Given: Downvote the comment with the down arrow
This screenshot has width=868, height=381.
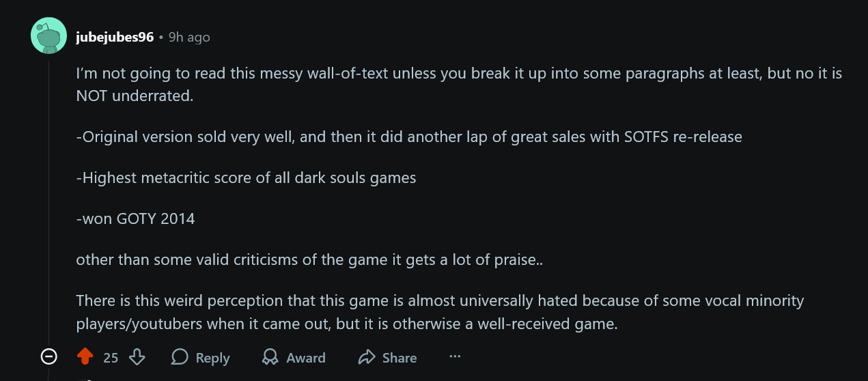Looking at the screenshot, I should pos(137,357).
